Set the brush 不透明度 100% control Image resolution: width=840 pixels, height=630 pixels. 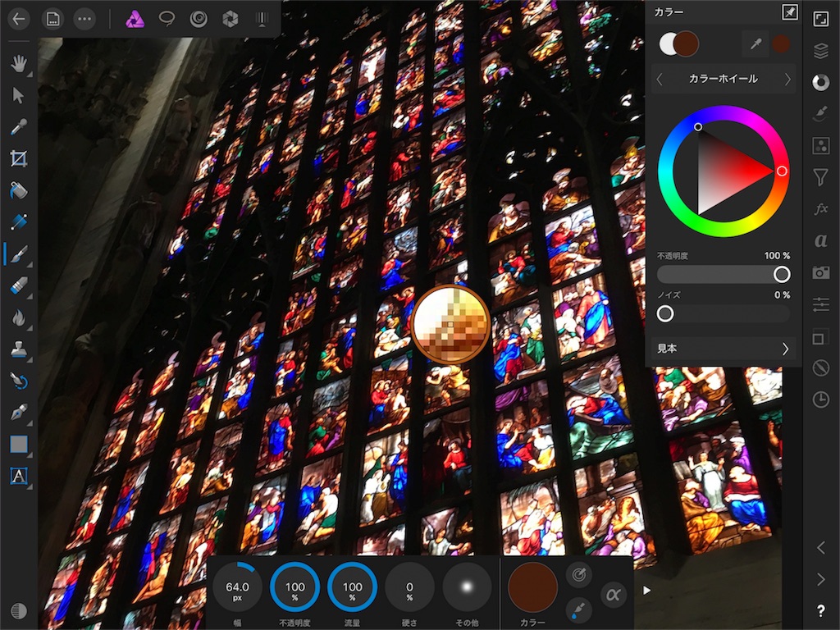294,587
